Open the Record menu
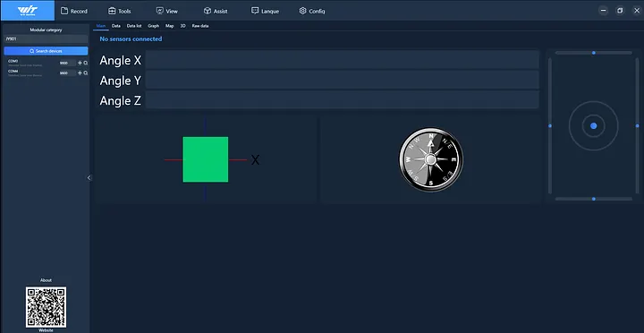 pos(74,11)
